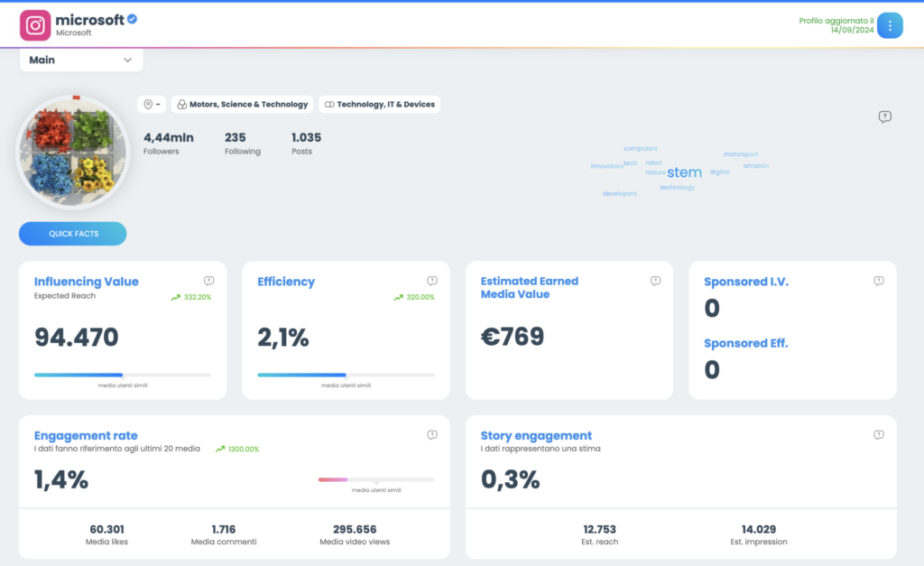Viewport: 924px width, 566px height.
Task: Click the Influencing Value green trend arrow
Action: tap(176, 297)
